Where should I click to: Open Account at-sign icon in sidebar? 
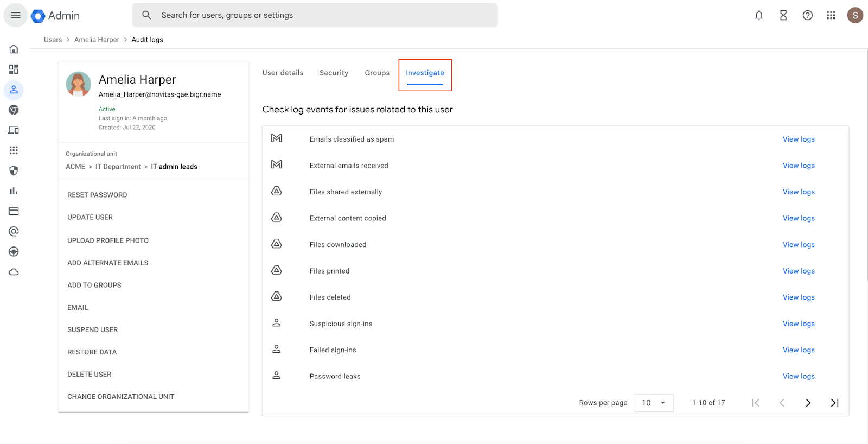tap(14, 231)
